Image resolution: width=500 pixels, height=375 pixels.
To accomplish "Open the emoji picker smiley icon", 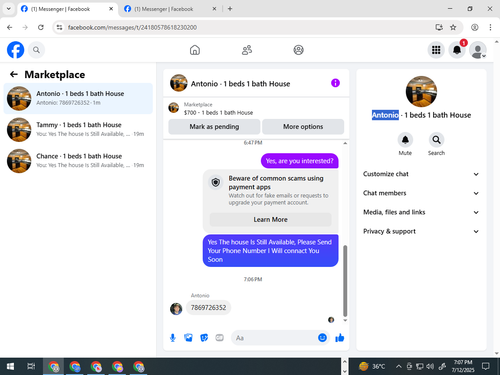I will point(322,338).
